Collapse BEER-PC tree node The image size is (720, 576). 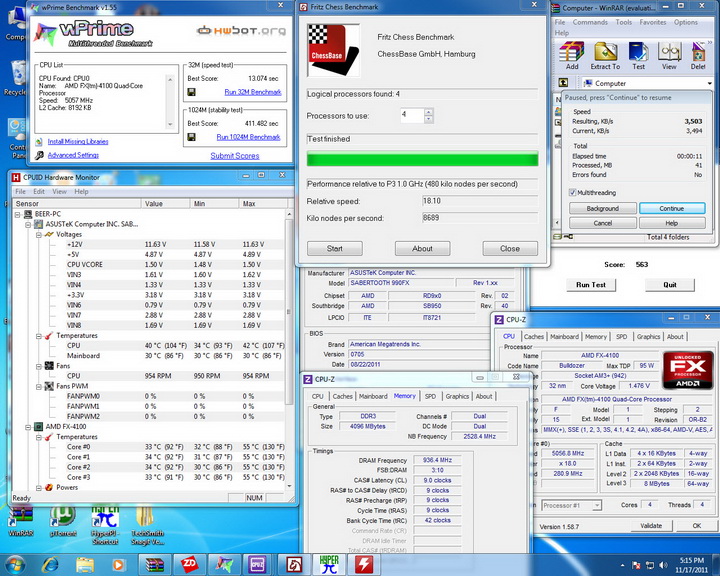pyautogui.click(x=18, y=214)
